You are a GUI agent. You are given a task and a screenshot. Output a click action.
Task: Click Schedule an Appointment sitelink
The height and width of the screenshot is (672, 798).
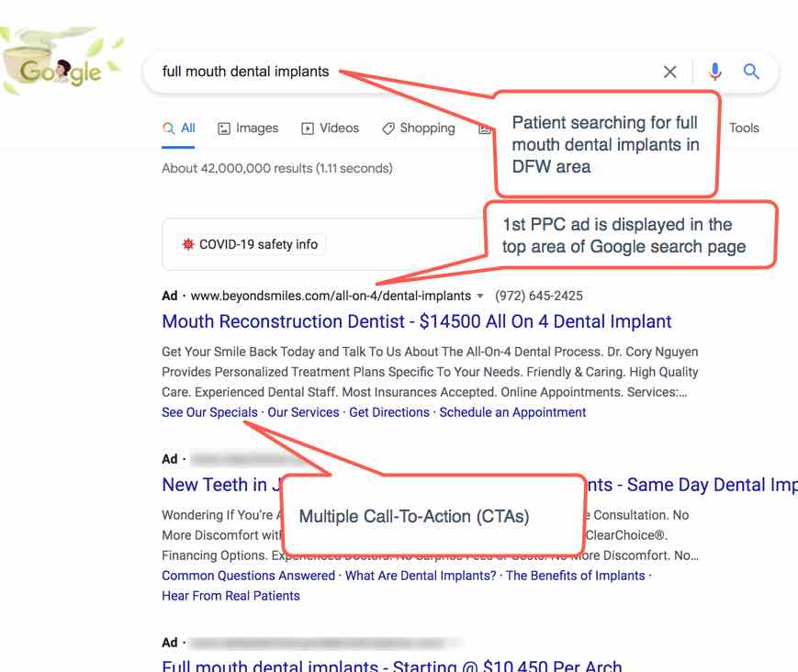[x=512, y=412]
